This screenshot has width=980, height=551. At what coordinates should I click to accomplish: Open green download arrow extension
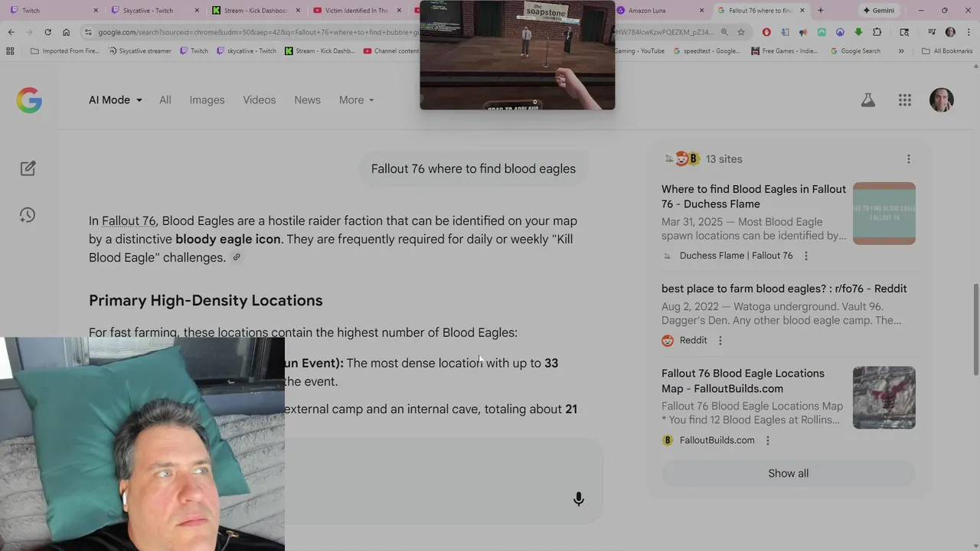tap(858, 32)
